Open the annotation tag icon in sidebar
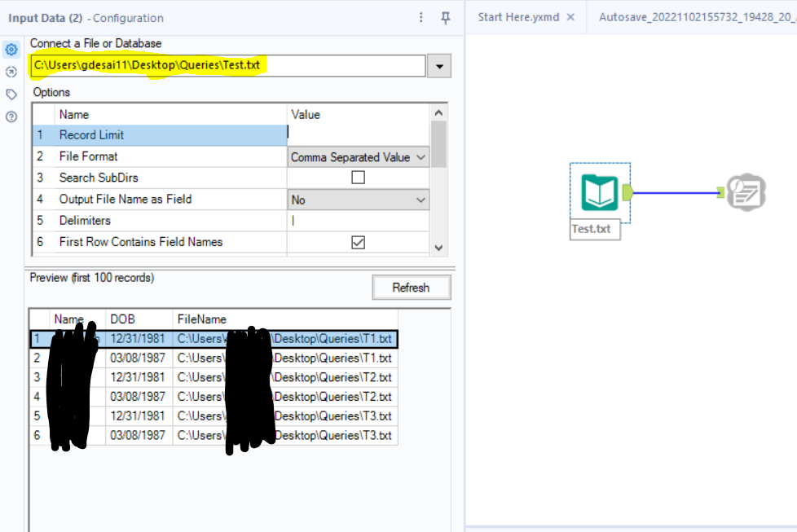This screenshot has width=797, height=532. pos(11,95)
